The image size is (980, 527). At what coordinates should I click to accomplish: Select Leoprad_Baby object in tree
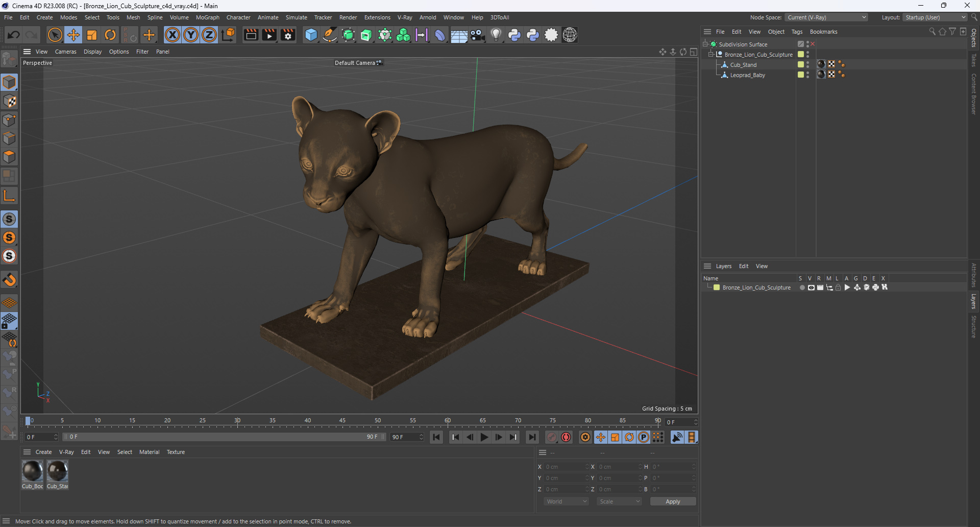[747, 75]
